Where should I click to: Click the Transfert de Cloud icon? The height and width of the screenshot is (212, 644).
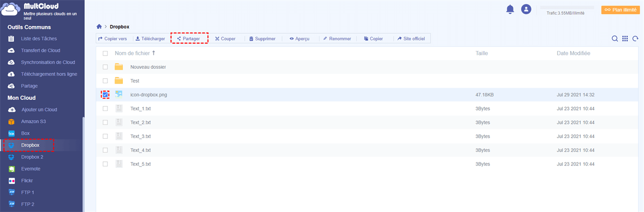(11, 51)
